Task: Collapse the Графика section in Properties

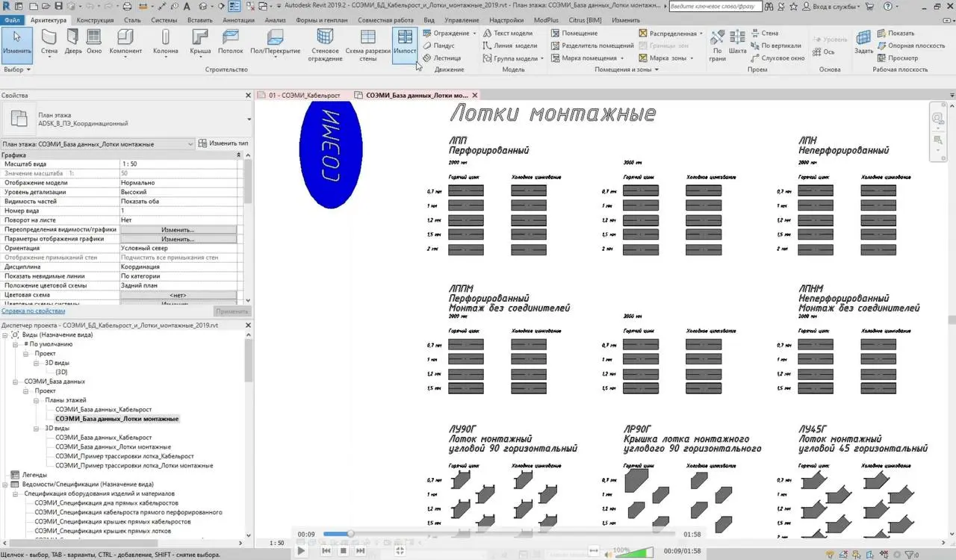Action: (239, 155)
